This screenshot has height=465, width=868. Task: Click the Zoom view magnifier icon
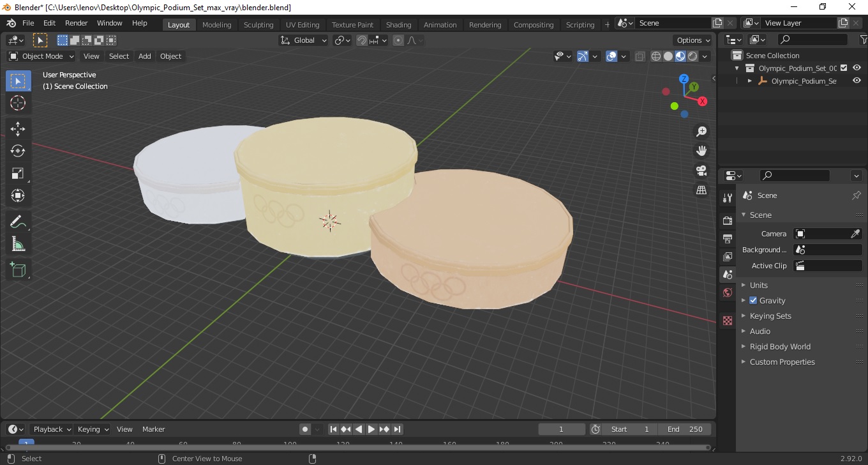[701, 132]
